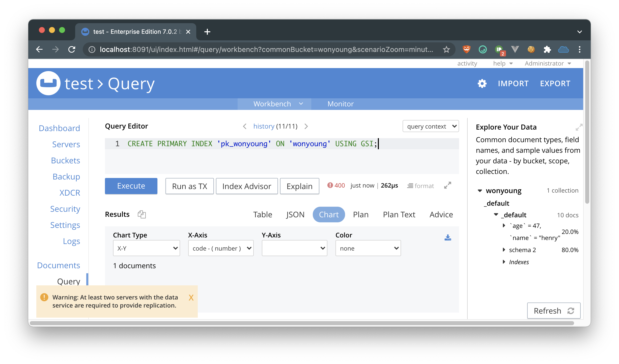
Task: Expand the schema 2 node
Action: pyautogui.click(x=504, y=250)
